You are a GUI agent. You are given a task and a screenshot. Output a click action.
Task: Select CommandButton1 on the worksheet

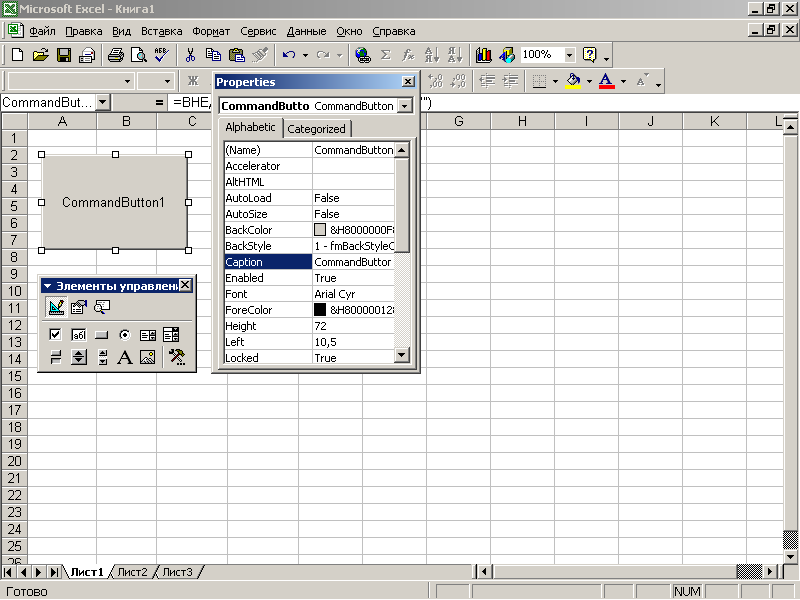(x=115, y=202)
